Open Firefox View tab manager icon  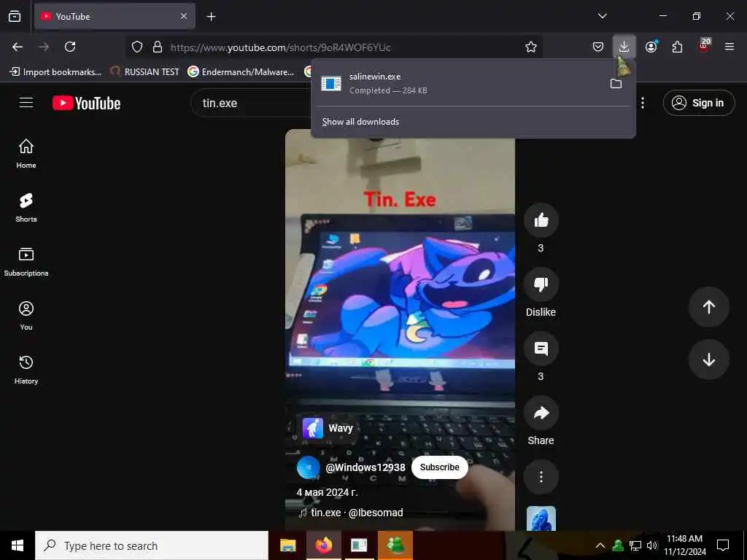pyautogui.click(x=15, y=16)
